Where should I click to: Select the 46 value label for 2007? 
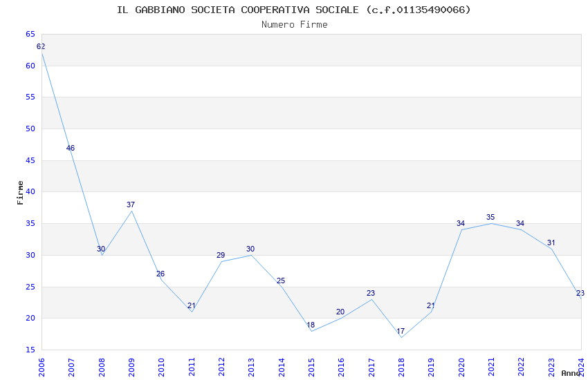click(x=71, y=148)
